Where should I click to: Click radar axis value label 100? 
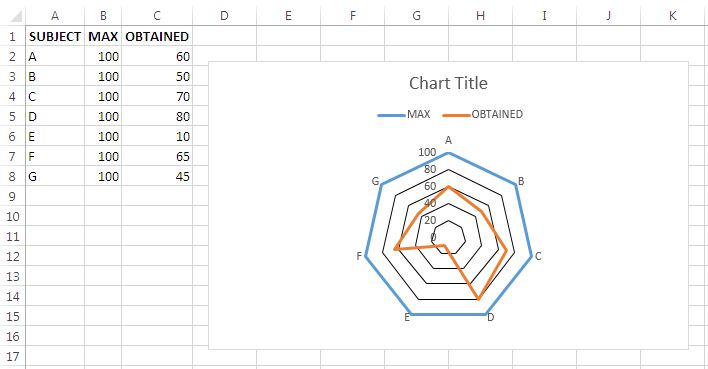point(427,152)
